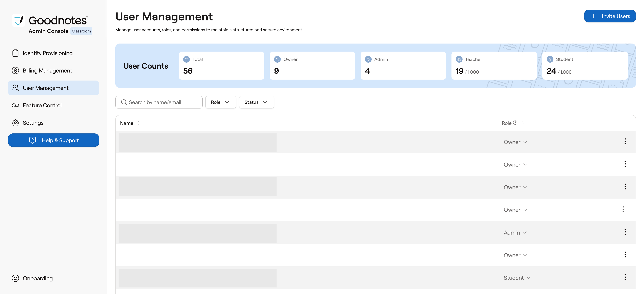Open the Status filter dropdown
This screenshot has width=644, height=294.
[x=256, y=102]
